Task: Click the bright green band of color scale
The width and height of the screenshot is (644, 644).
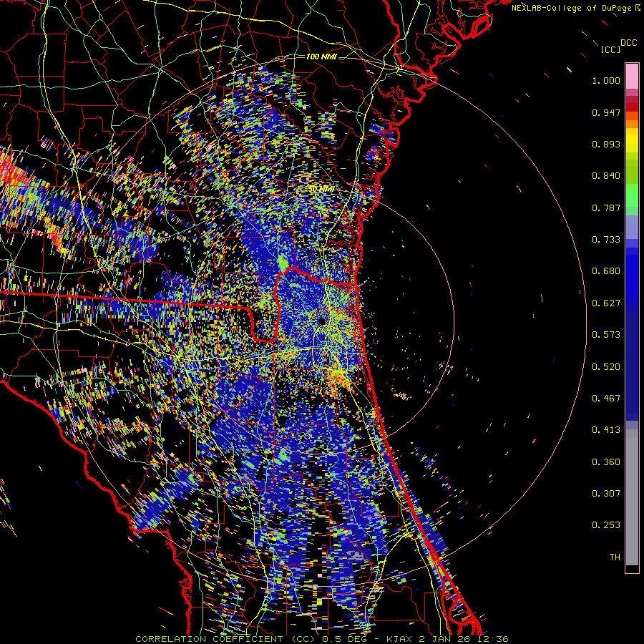Action: coord(632,195)
